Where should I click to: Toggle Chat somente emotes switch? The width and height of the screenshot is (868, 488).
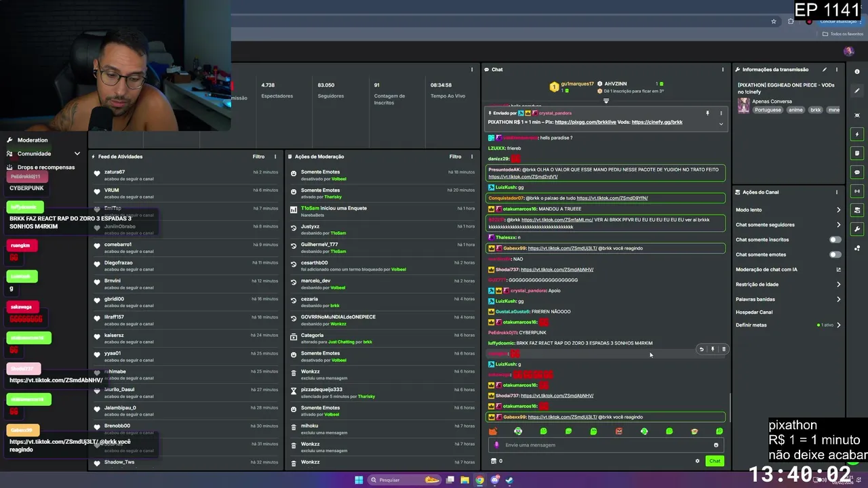pos(835,254)
